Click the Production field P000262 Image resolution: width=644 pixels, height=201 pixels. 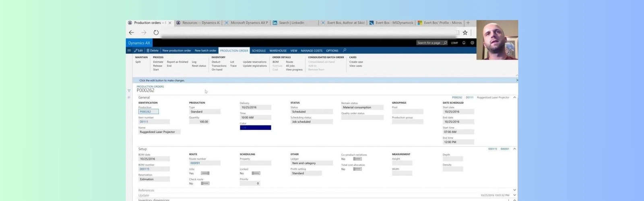click(148, 112)
